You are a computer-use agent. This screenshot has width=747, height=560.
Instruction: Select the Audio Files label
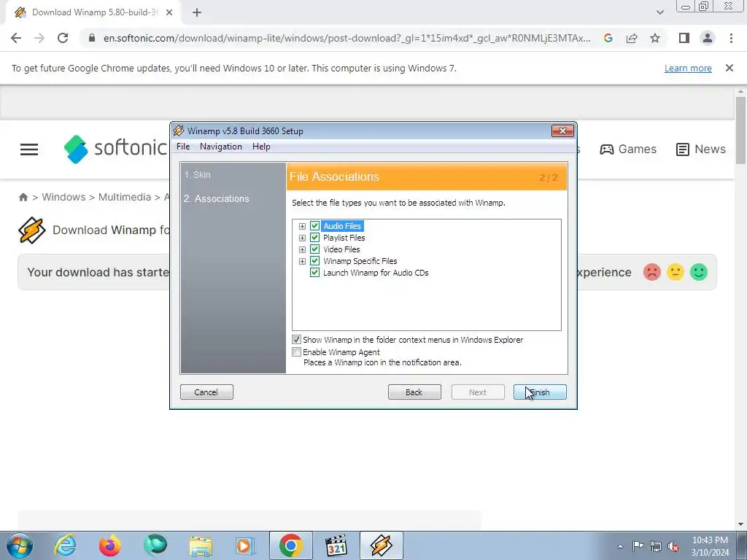(342, 226)
